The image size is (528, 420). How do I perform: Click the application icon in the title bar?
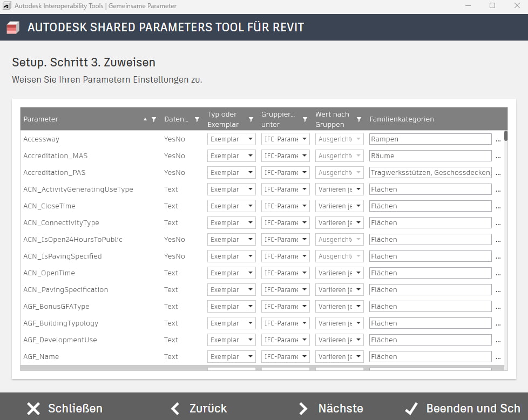pos(6,6)
